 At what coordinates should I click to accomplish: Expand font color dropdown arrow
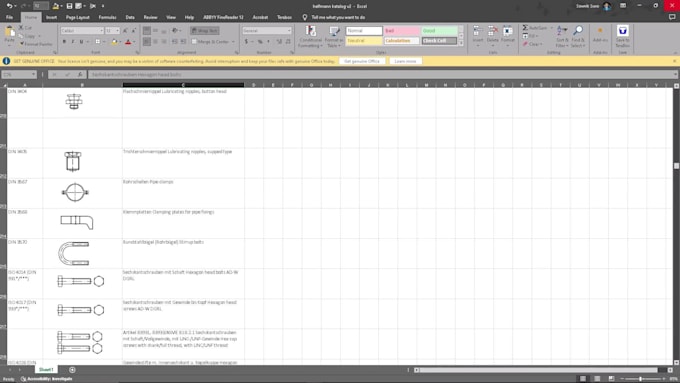pyautogui.click(x=134, y=42)
